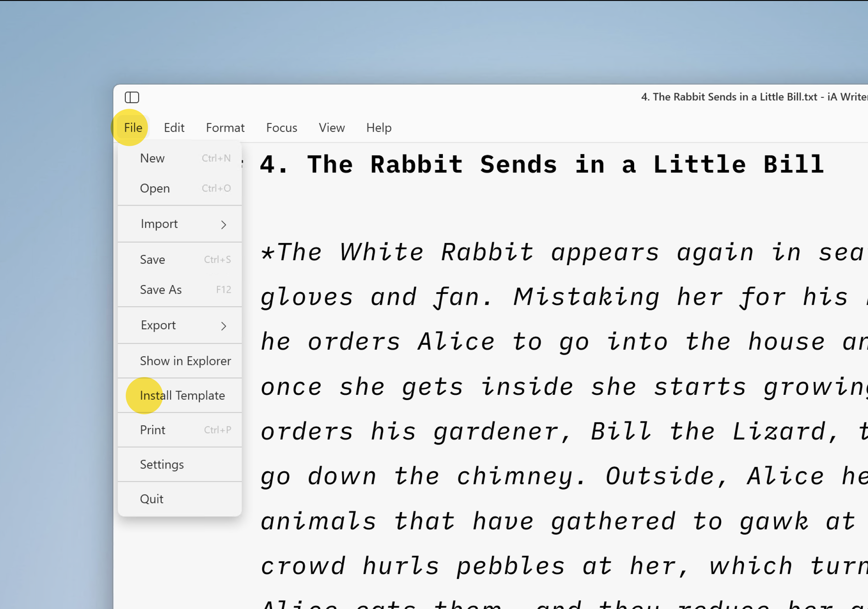Create a new document with New
The width and height of the screenshot is (868, 609).
[152, 158]
